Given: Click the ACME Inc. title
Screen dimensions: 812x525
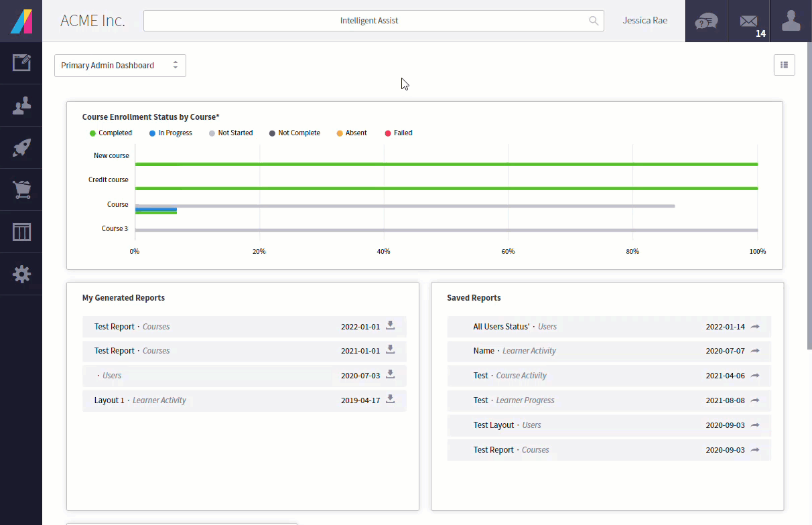Looking at the screenshot, I should click(x=92, y=21).
